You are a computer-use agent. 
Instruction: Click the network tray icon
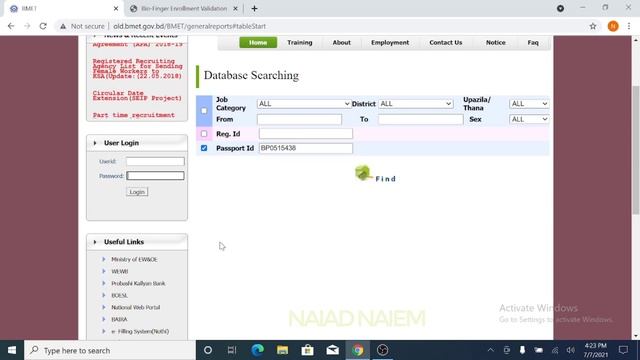tap(555, 350)
